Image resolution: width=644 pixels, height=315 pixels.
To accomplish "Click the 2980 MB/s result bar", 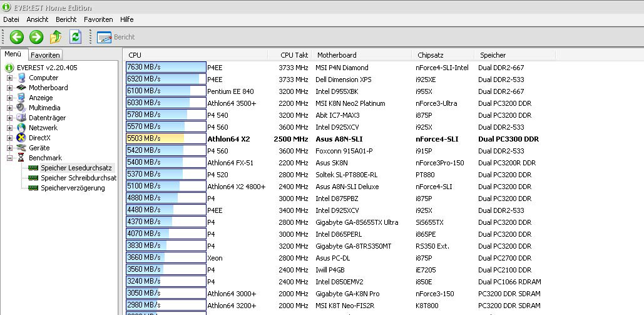I will [x=166, y=305].
